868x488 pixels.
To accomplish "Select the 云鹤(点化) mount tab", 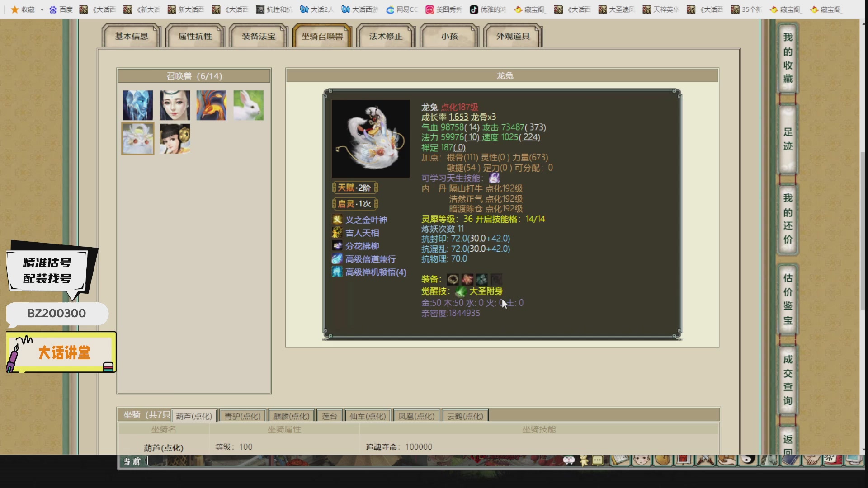I will pyautogui.click(x=465, y=416).
